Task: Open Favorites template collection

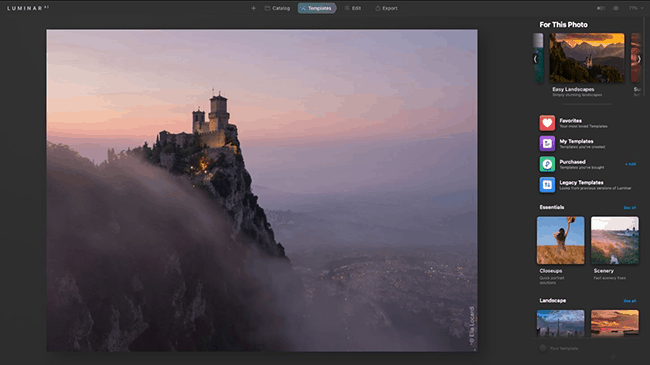Action: coord(588,123)
